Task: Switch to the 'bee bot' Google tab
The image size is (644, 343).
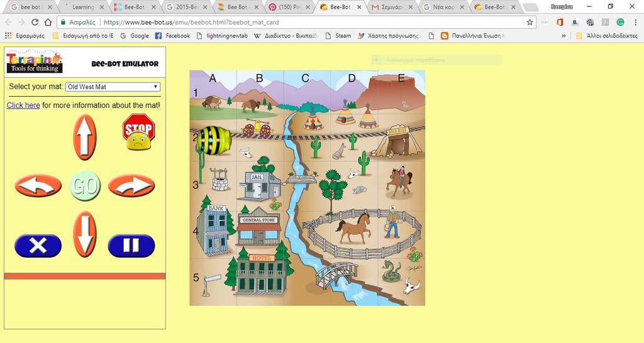Action: point(31,7)
